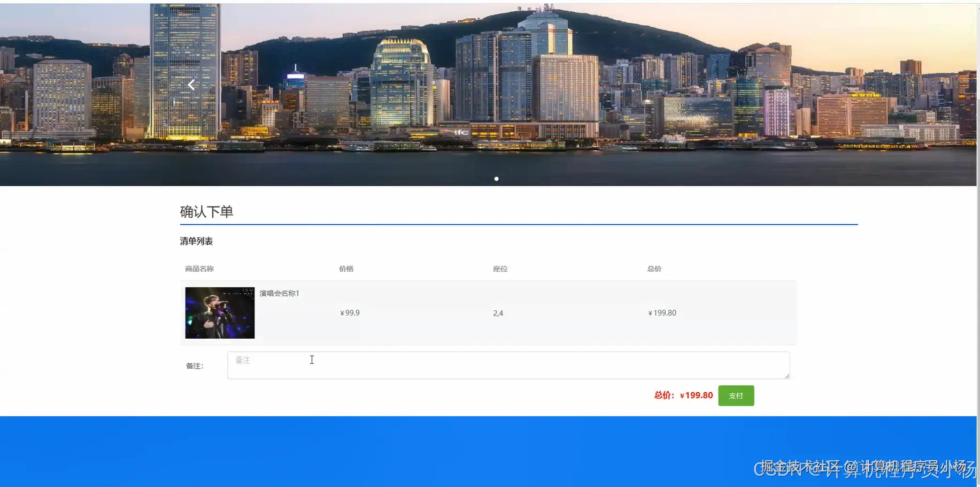Click the ¥99.9 price cell

tap(349, 313)
